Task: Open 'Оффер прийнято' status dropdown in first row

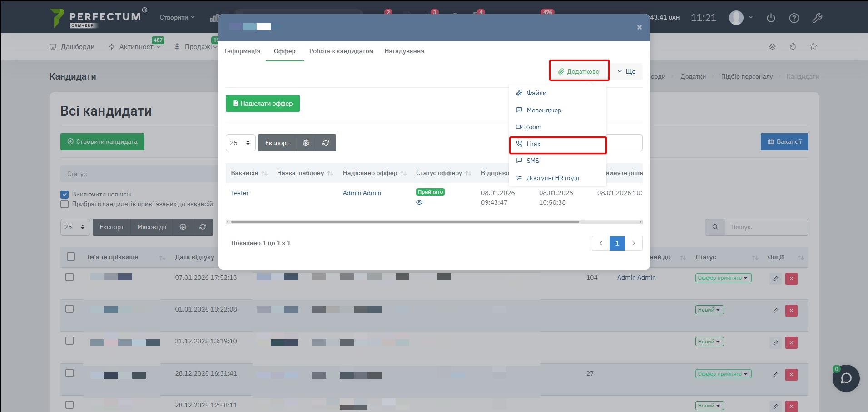Action: point(723,278)
